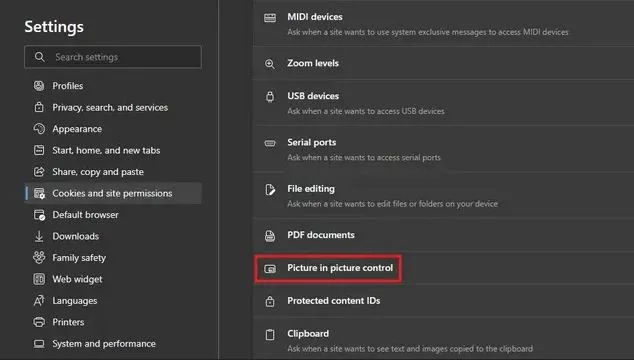
Task: Click the Cookies and site permissions icon
Action: (x=39, y=193)
